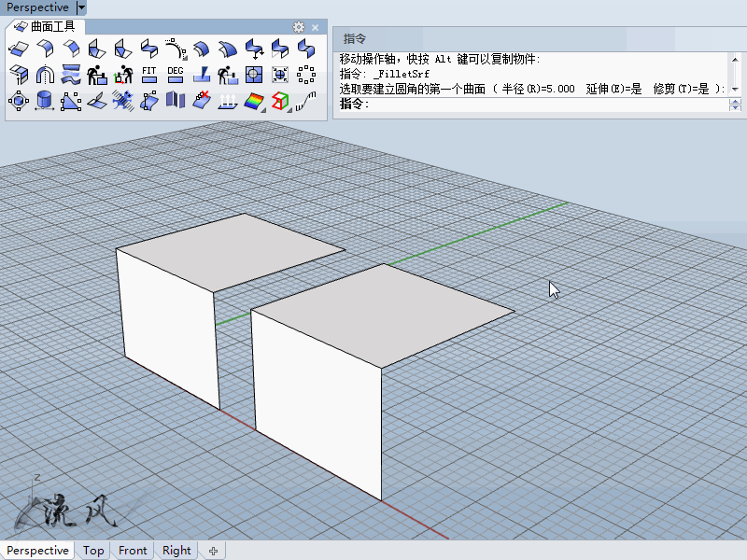Screen dimensions: 747x560
Task: Click the triangle surface with corner points icon
Action: 72,101
